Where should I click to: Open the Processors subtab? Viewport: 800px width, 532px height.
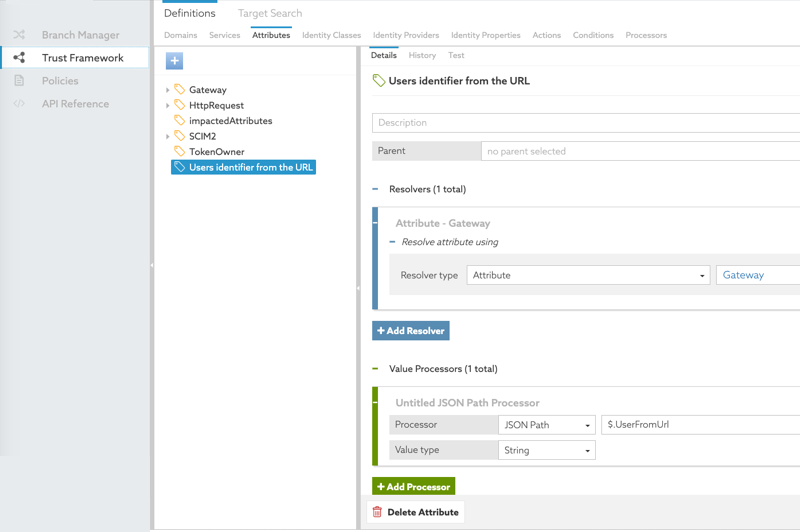(646, 35)
